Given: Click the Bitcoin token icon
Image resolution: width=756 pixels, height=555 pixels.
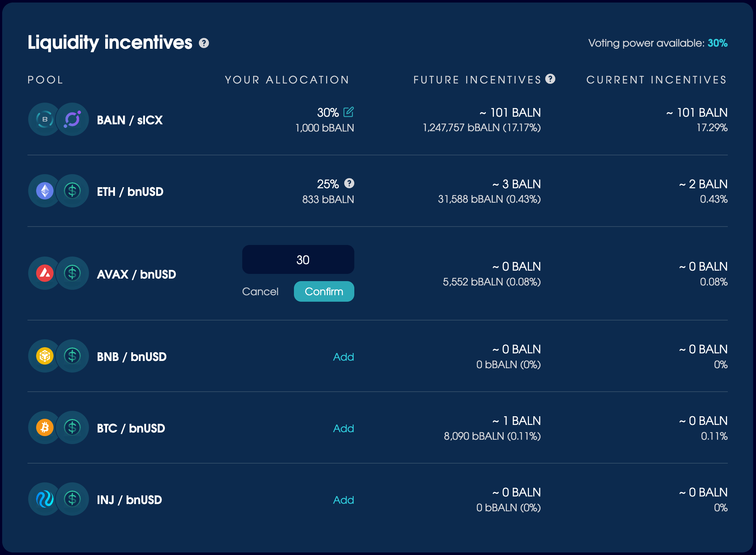Looking at the screenshot, I should pyautogui.click(x=45, y=427).
